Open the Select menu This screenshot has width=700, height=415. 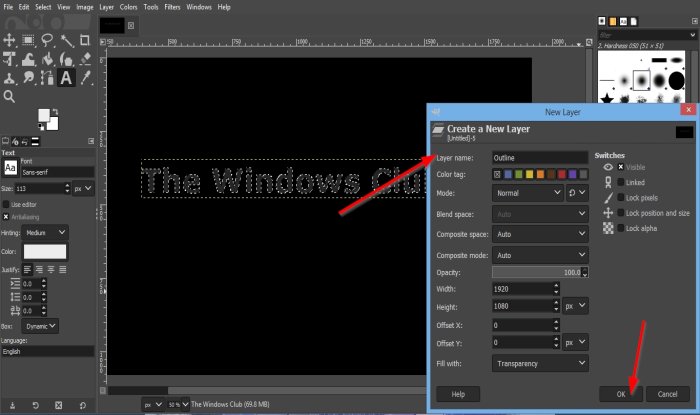(x=43, y=7)
